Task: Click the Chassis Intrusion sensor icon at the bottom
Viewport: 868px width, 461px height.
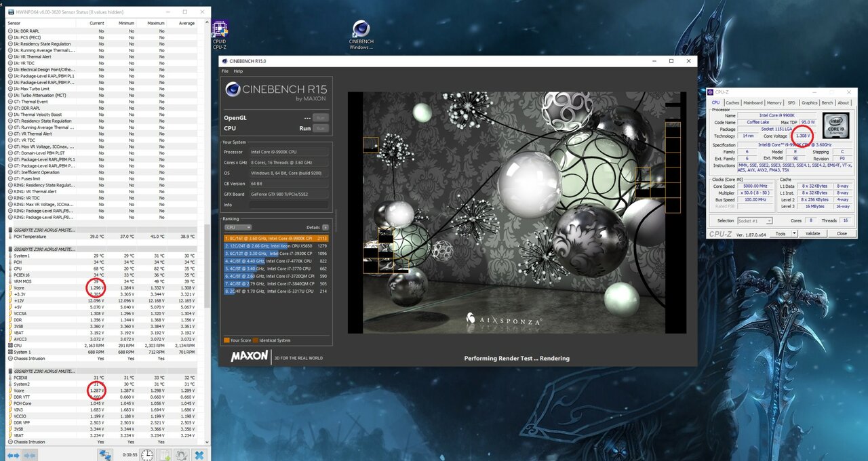Action: click(x=10, y=441)
